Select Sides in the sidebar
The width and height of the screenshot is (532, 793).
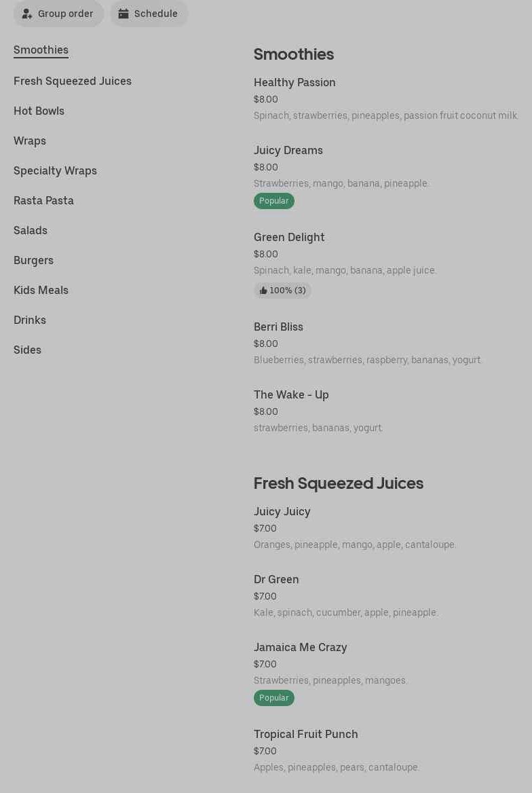pyautogui.click(x=27, y=350)
